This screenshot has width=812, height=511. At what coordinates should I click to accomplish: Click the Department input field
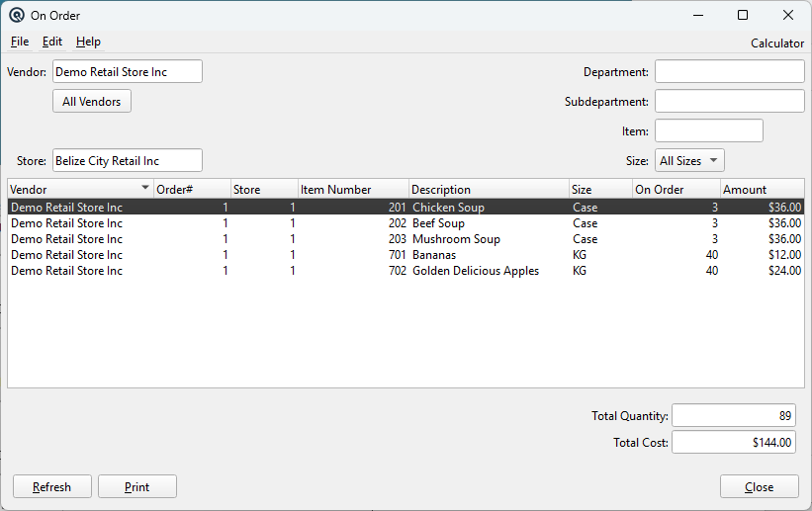(x=729, y=71)
